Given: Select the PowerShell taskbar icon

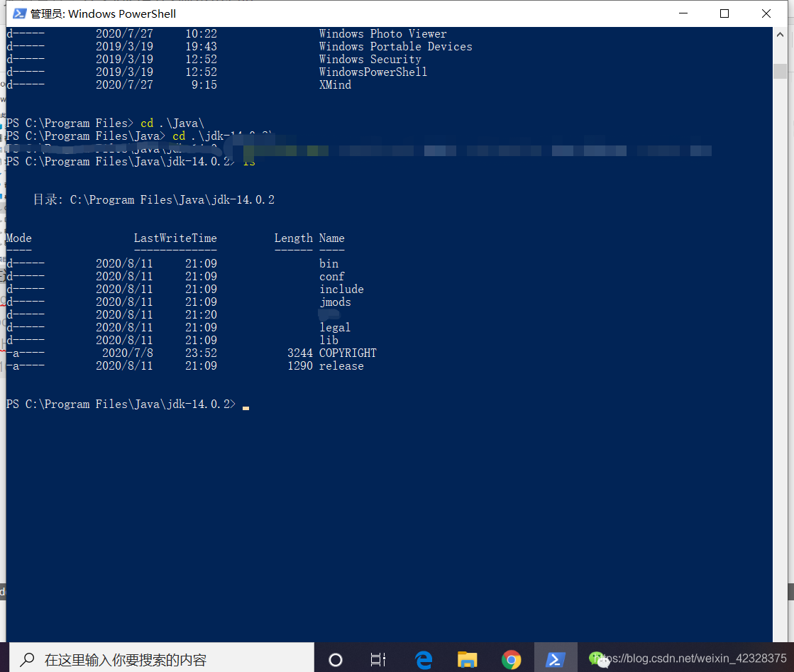Looking at the screenshot, I should click(x=556, y=659).
